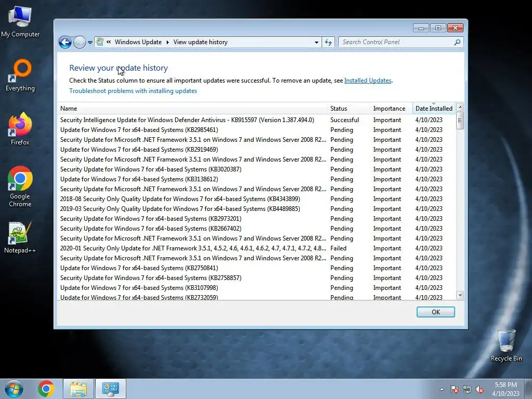Screen dimensions: 532x399
Task: Select the Security Update KB2667402 row
Action: (x=257, y=229)
